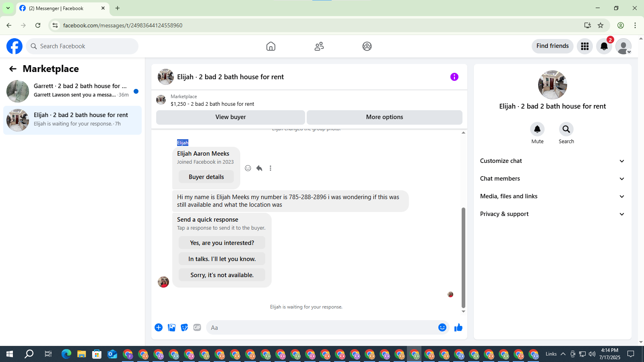Install app using the address bar icon
The height and width of the screenshot is (362, 644).
click(588, 25)
